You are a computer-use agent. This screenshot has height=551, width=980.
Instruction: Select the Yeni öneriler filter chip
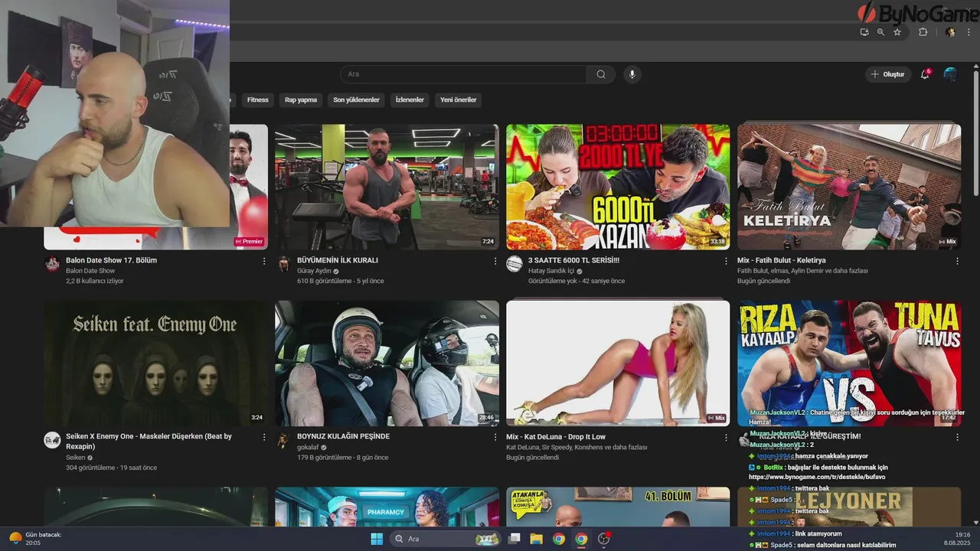459,99
